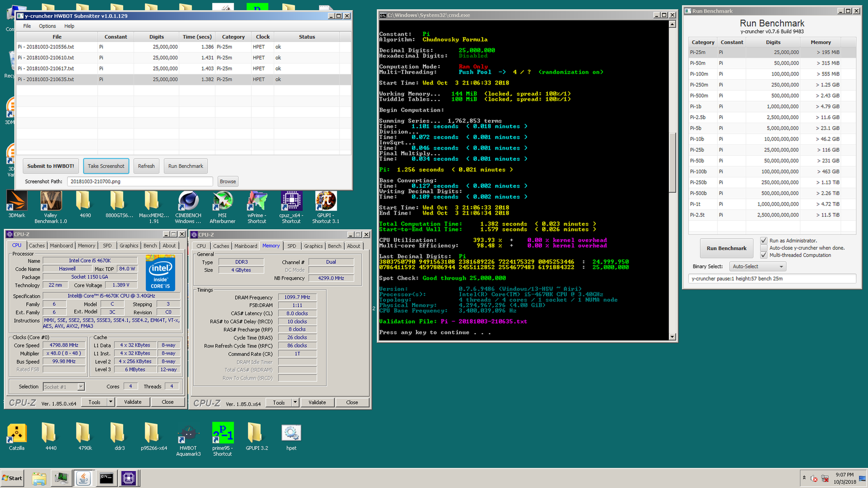868x488 pixels.
Task: Select Pi - 20181003-210617.txt row
Action: (x=184, y=69)
